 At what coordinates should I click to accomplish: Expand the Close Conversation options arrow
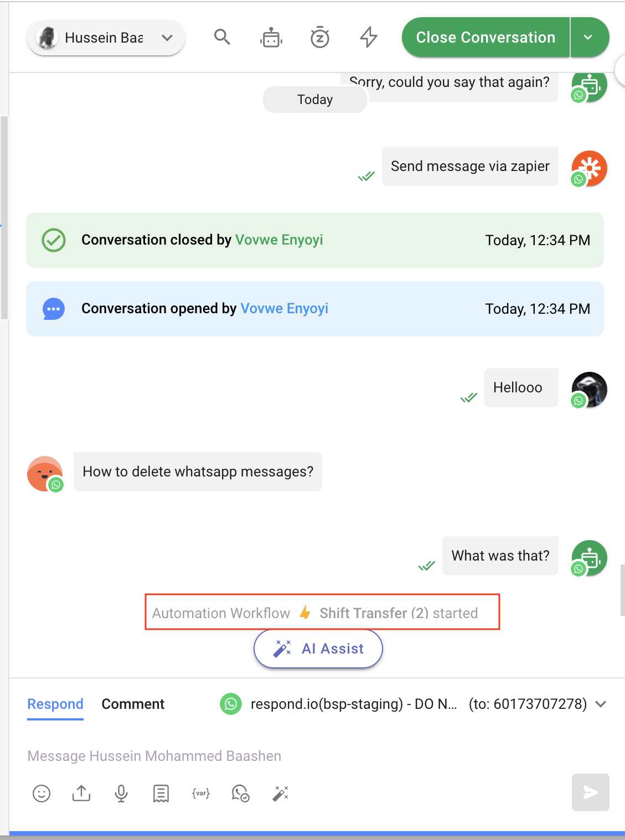coord(588,38)
